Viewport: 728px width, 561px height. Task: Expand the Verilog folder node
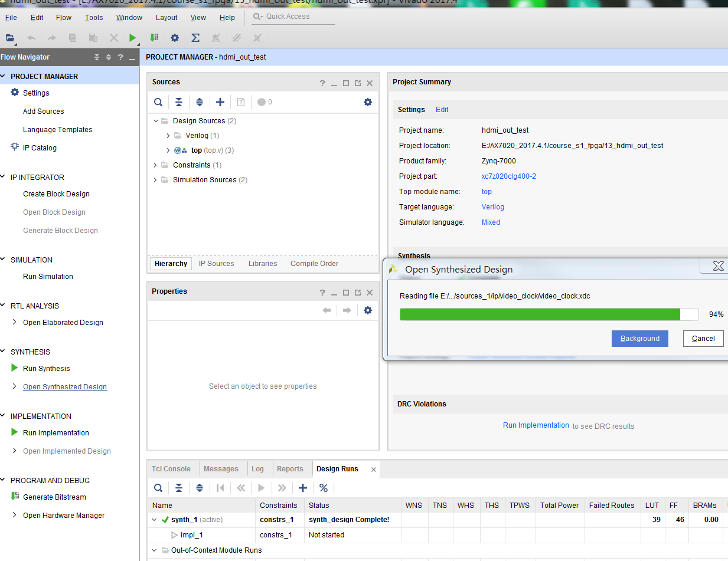click(168, 136)
